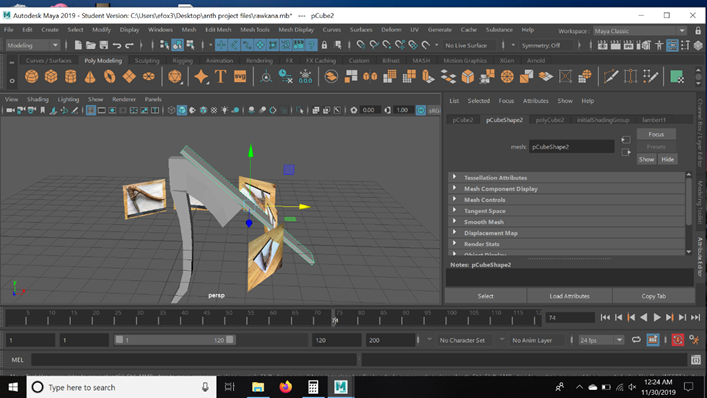
Task: Play the animation forwards
Action: pos(656,317)
